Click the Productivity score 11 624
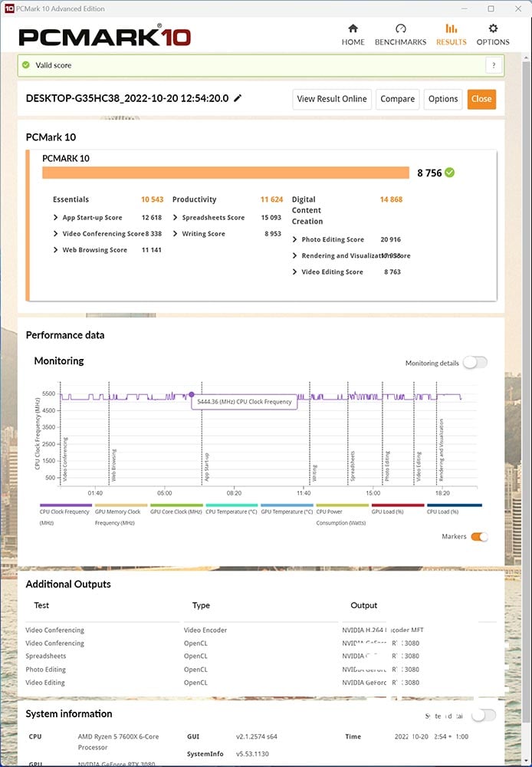Viewport: 532px width, 767px height. [271, 199]
